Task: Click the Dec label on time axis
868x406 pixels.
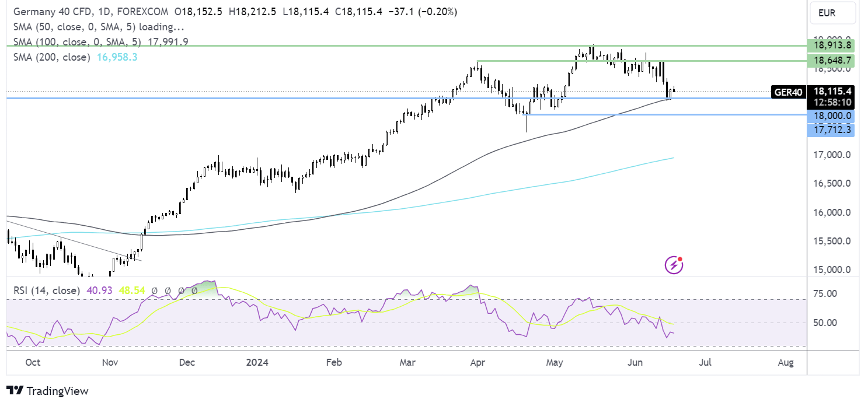Action: point(186,362)
